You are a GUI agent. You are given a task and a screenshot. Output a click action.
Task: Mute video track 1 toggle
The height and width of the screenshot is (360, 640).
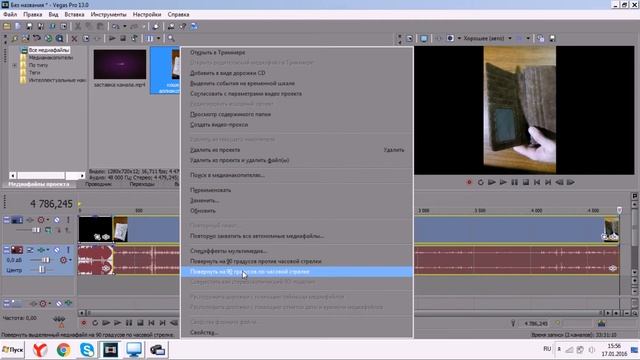[57, 220]
